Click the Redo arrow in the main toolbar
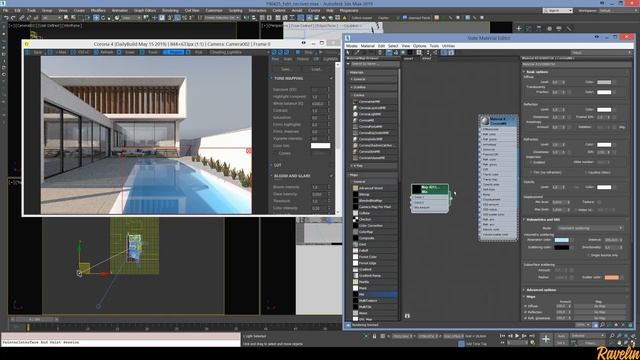The image size is (640, 360). [x=13, y=18]
